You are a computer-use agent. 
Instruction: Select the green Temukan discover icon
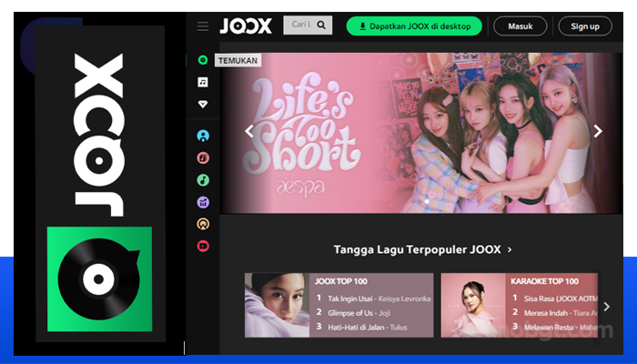203,60
